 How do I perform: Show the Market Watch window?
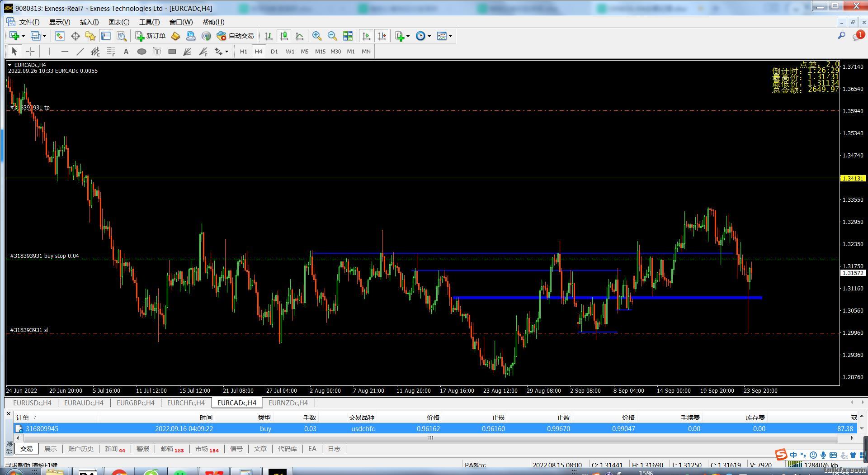60,36
